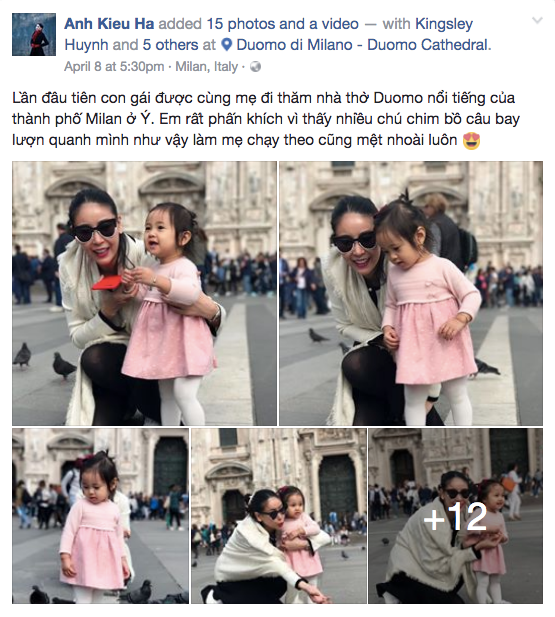555x617 pixels.
Task: Show the '+12' additional photos
Action: tap(455, 517)
